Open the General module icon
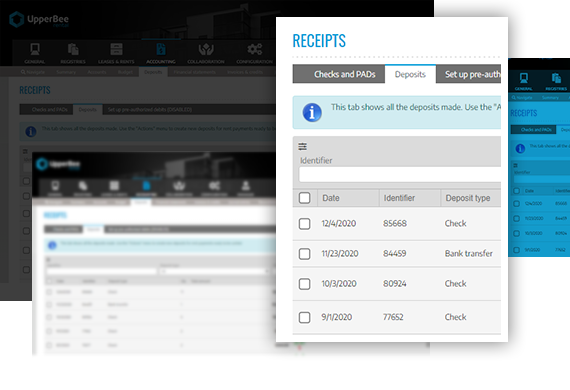 click(35, 53)
